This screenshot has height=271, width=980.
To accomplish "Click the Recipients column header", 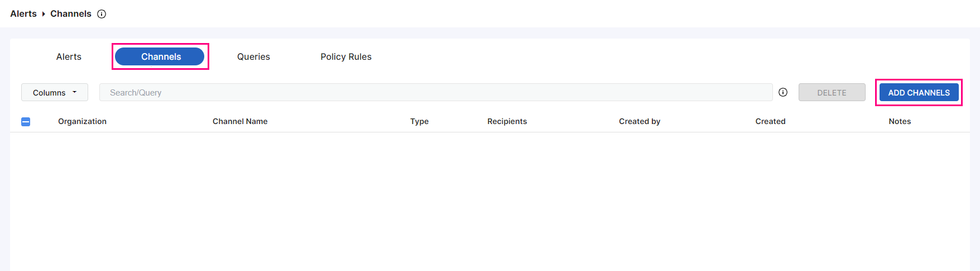I will [x=507, y=121].
